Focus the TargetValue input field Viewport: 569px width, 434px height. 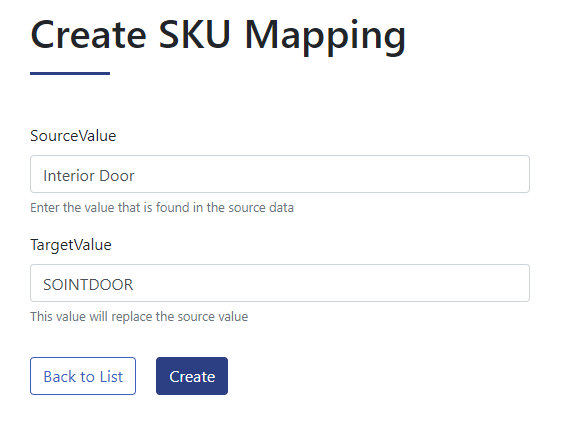coord(280,283)
